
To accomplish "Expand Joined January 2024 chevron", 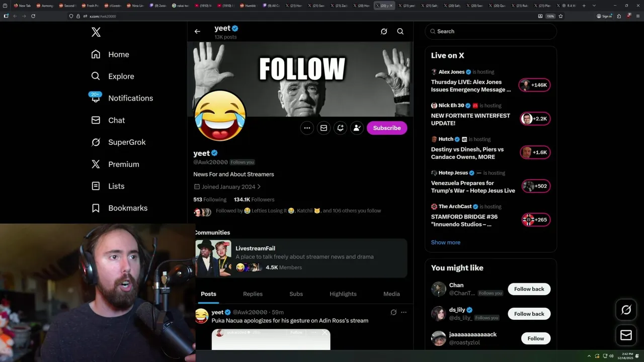I will (259, 187).
